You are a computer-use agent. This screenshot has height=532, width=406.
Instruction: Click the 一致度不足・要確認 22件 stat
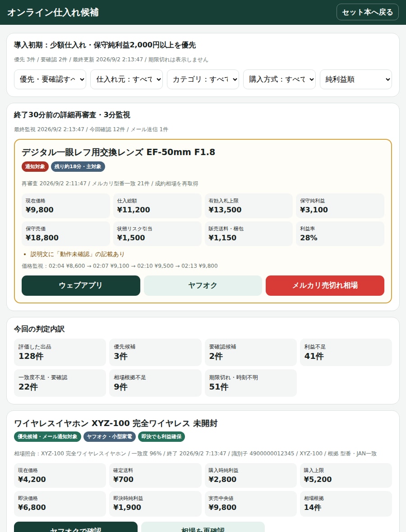(60, 383)
